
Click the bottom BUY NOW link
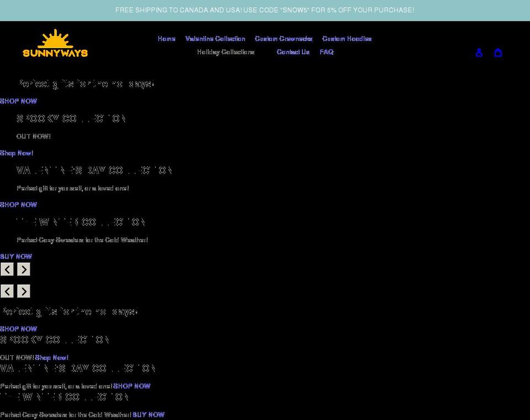(x=148, y=414)
